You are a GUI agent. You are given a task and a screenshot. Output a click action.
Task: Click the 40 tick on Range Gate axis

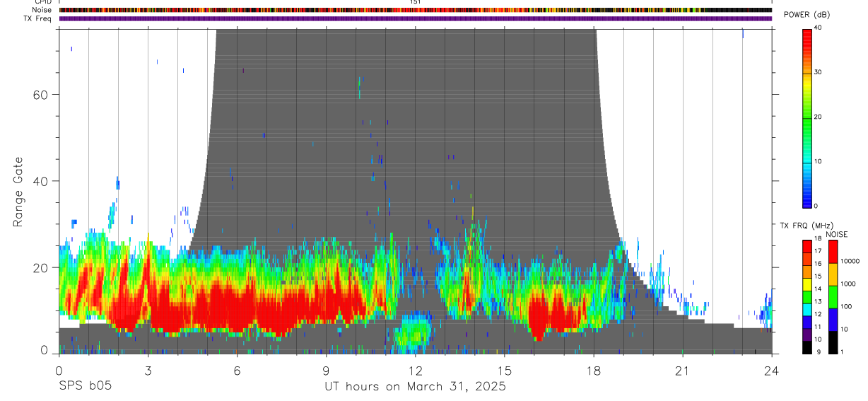(41, 181)
